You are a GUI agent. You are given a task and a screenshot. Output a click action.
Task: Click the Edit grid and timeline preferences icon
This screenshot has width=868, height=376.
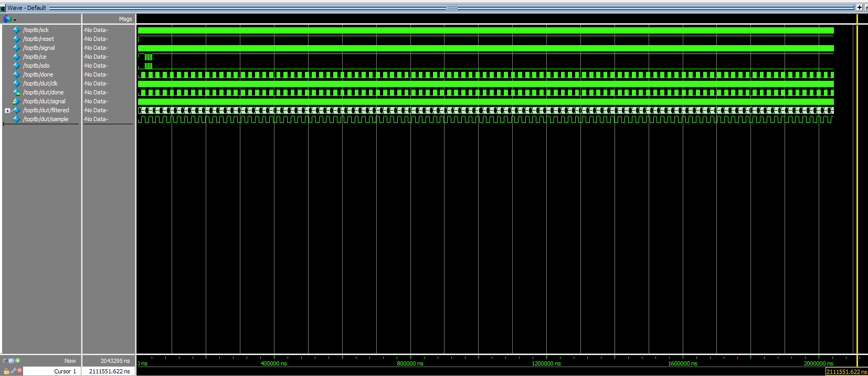coord(11,361)
